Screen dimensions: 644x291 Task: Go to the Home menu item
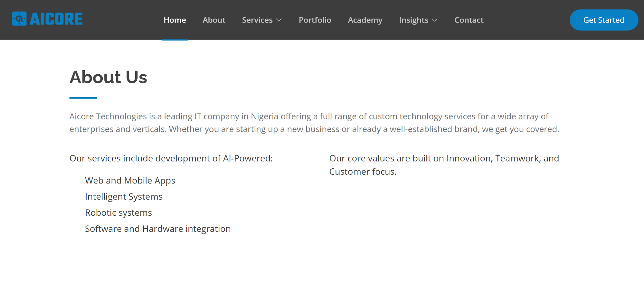pos(175,20)
